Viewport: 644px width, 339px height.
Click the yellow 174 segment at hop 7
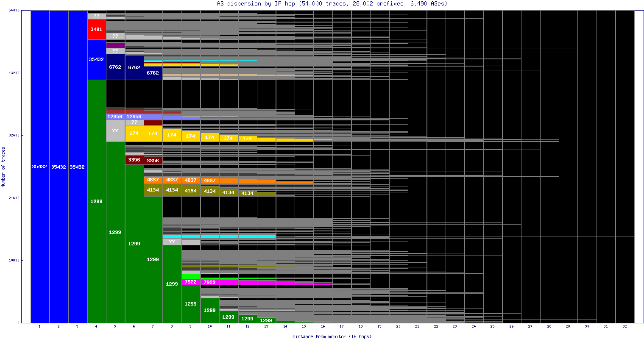coord(153,133)
